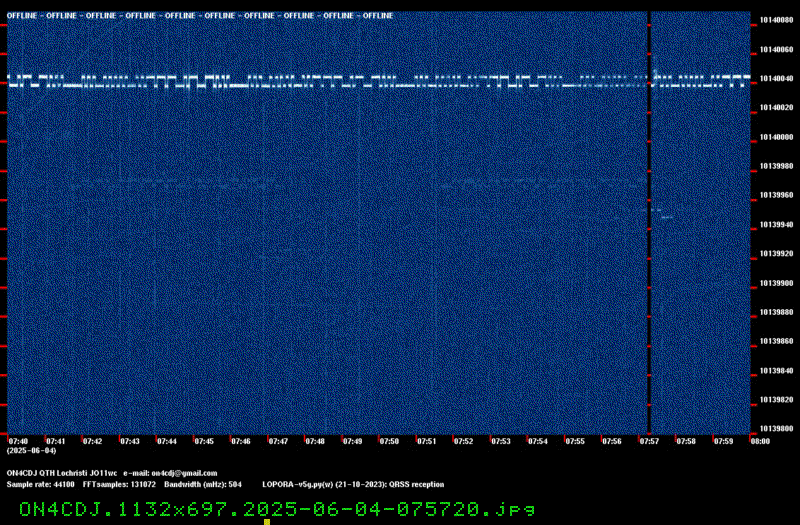Select the 07:57 time label
800x525 pixels.
[649, 441]
